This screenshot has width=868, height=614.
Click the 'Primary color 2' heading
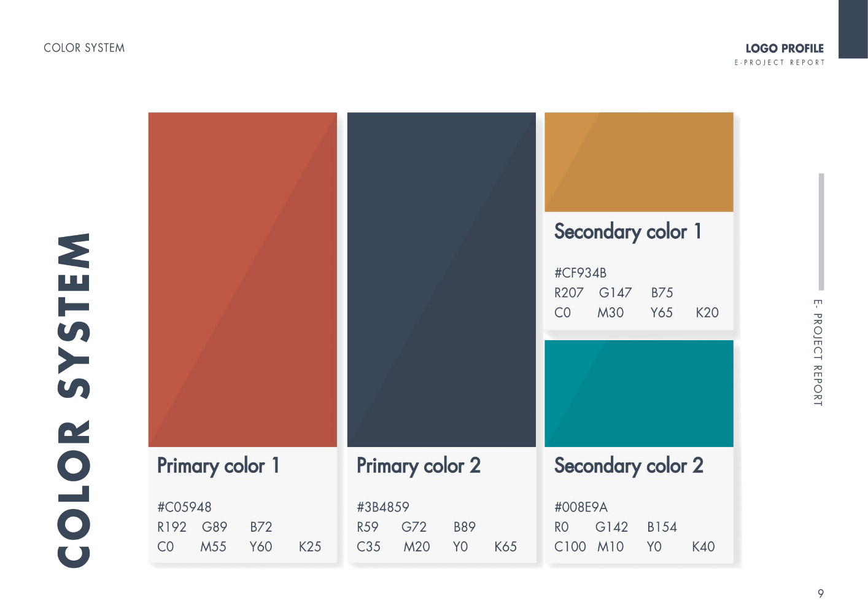tap(419, 466)
